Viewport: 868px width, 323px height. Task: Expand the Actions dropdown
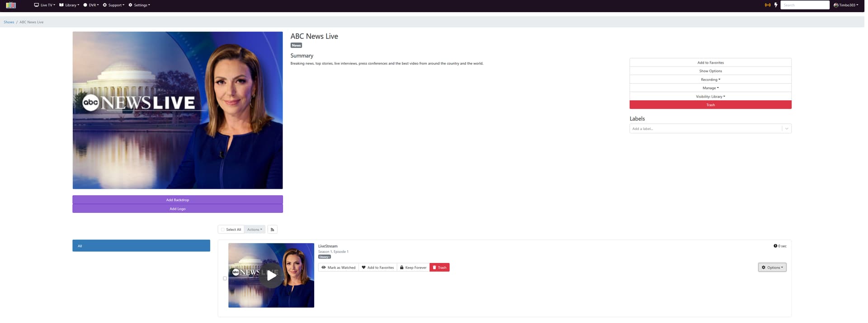tap(255, 229)
